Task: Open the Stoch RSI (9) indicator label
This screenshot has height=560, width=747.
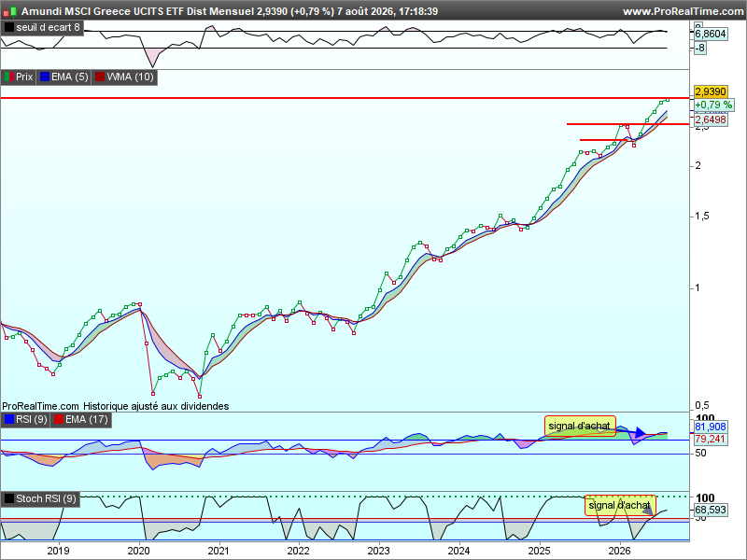Action: (x=40, y=498)
